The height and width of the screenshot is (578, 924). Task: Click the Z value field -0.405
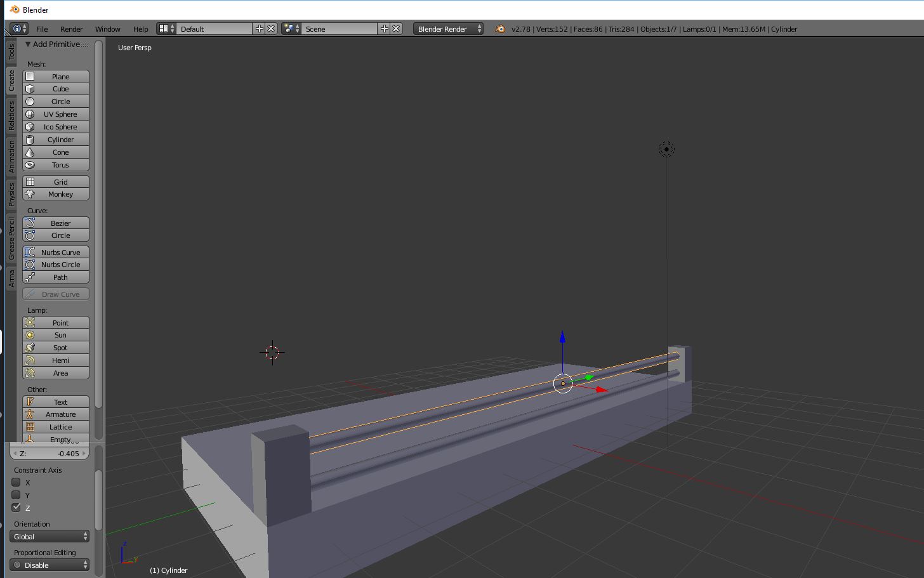49,454
